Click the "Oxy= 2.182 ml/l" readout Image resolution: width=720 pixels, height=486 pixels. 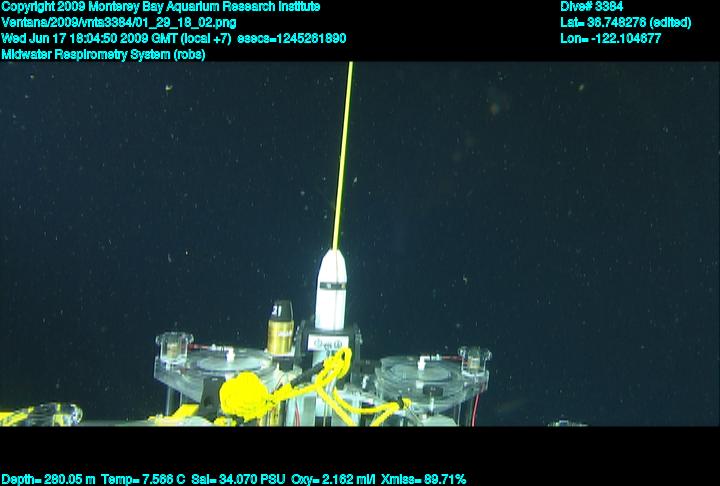pos(333,480)
